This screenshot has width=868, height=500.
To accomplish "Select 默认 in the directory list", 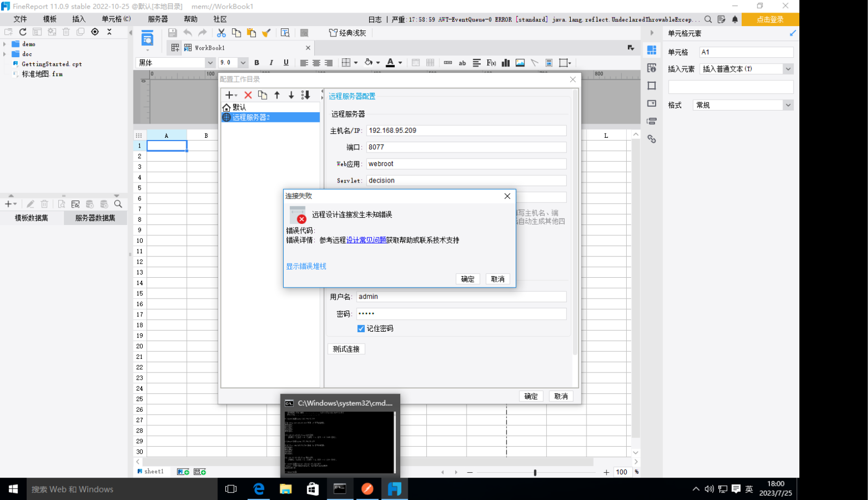I will click(x=271, y=107).
